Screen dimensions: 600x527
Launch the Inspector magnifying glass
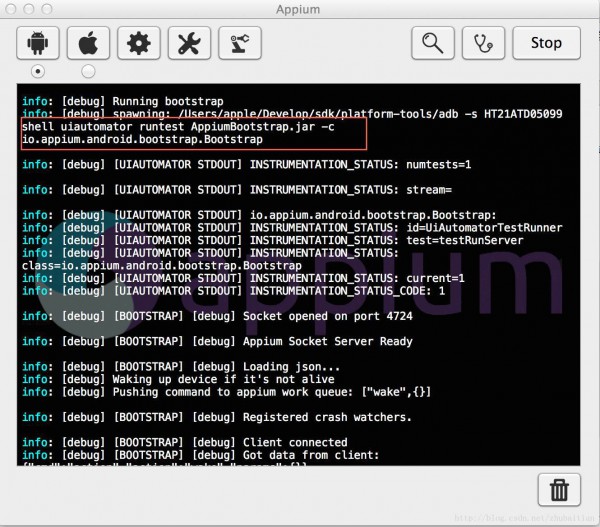point(433,43)
